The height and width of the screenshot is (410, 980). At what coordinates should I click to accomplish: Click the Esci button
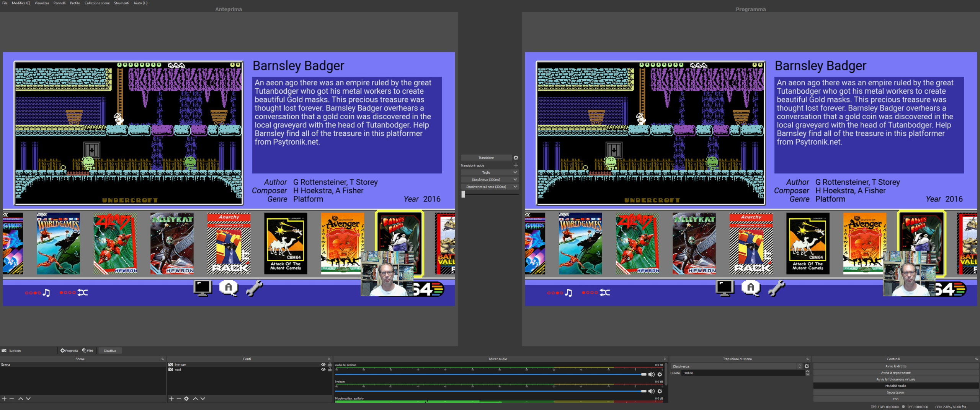pos(895,399)
